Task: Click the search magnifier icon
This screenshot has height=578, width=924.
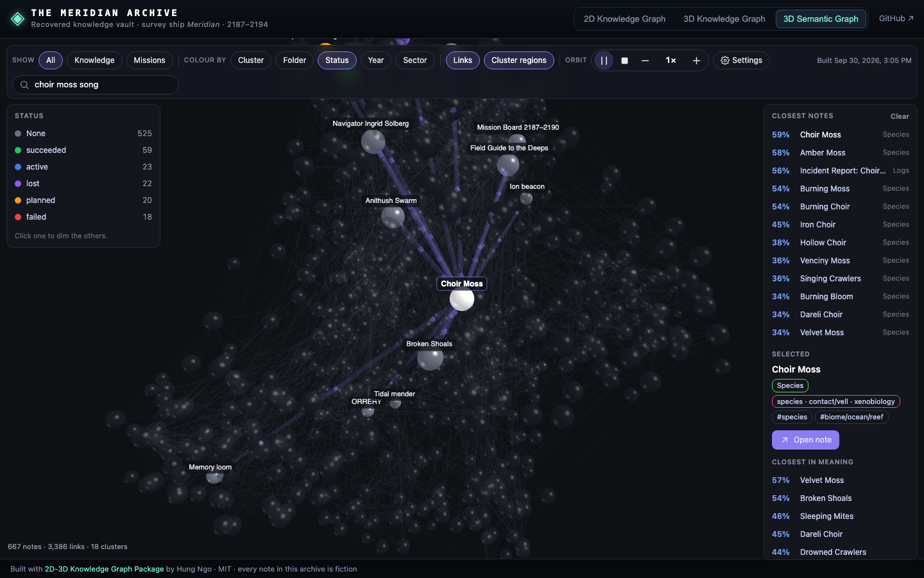Action: (24, 85)
